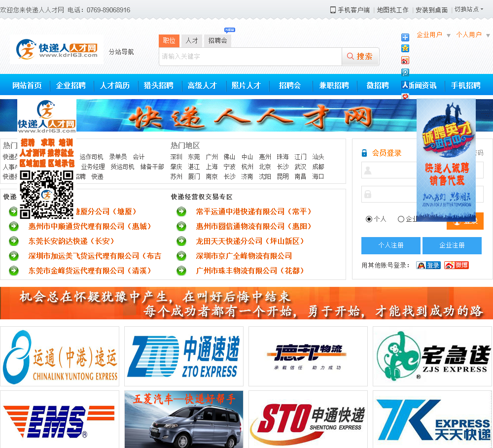This screenshot has height=448, width=493.
Task: Click the 企业注册 button
Action: point(452,245)
